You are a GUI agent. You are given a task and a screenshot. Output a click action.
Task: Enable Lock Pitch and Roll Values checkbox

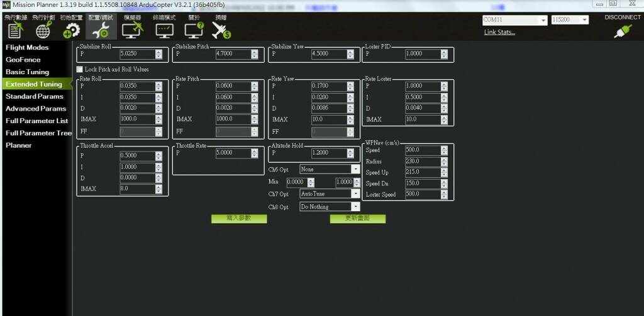80,68
